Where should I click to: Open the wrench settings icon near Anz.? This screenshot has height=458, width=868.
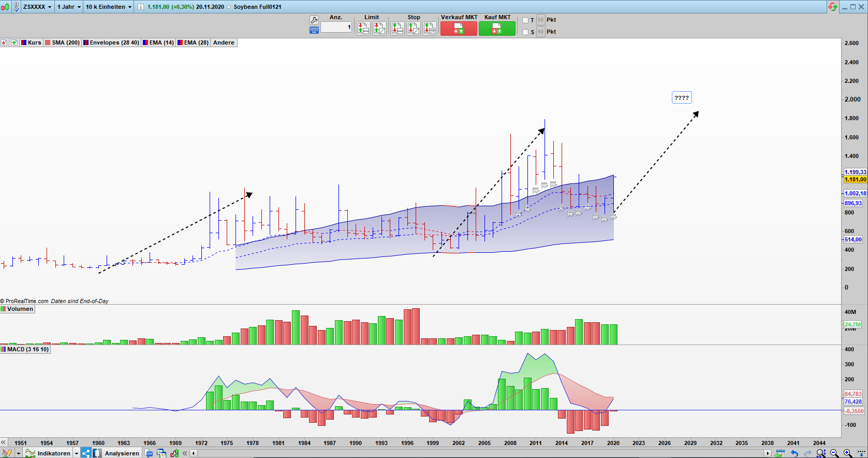point(314,20)
